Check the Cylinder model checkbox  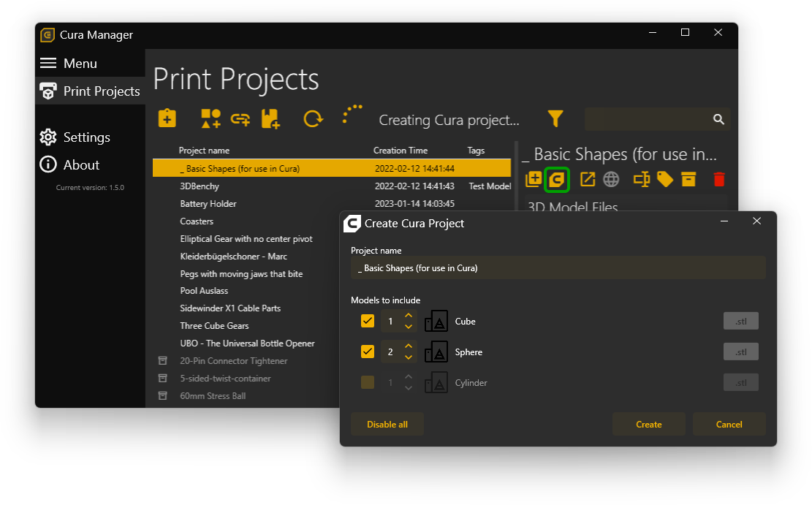coord(368,383)
